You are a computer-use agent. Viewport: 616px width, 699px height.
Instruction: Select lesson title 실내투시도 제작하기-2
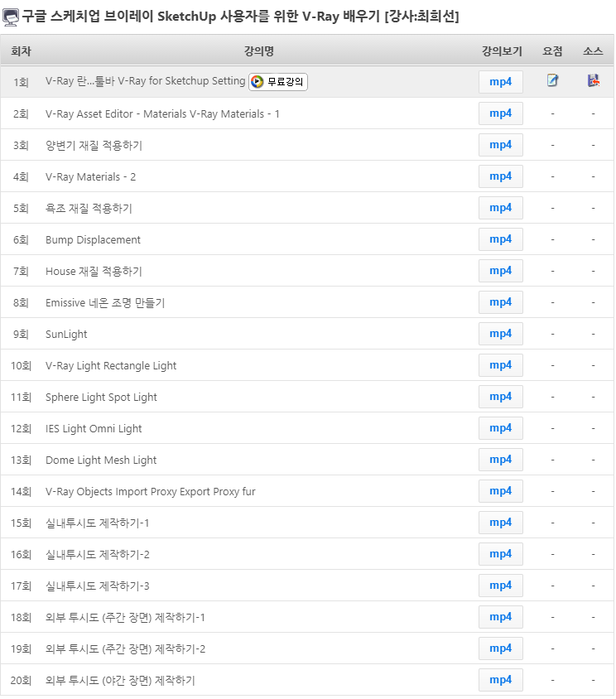point(98,555)
